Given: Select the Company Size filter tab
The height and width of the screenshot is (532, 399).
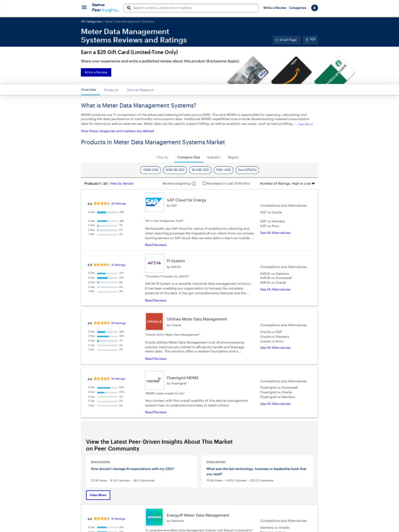Looking at the screenshot, I should [189, 157].
